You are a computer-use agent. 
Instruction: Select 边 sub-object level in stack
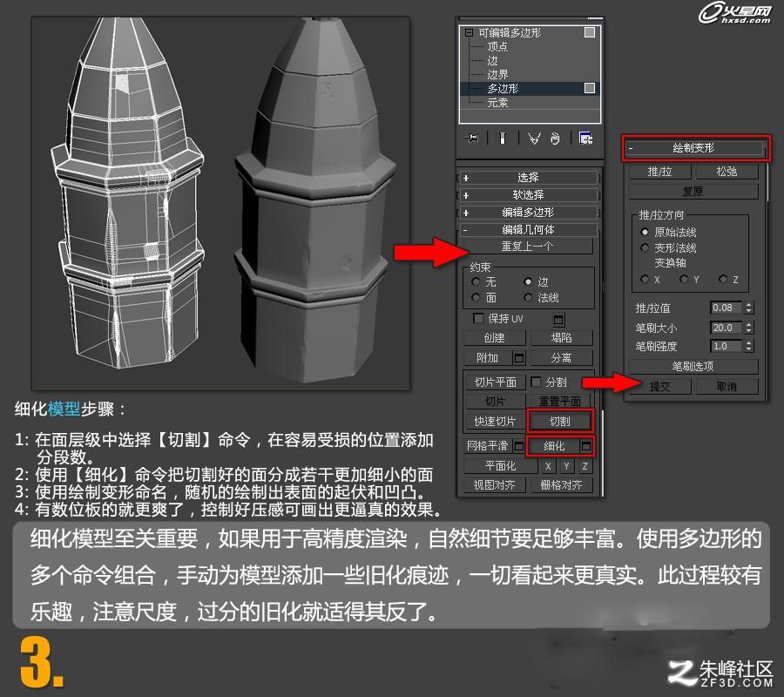point(493,60)
